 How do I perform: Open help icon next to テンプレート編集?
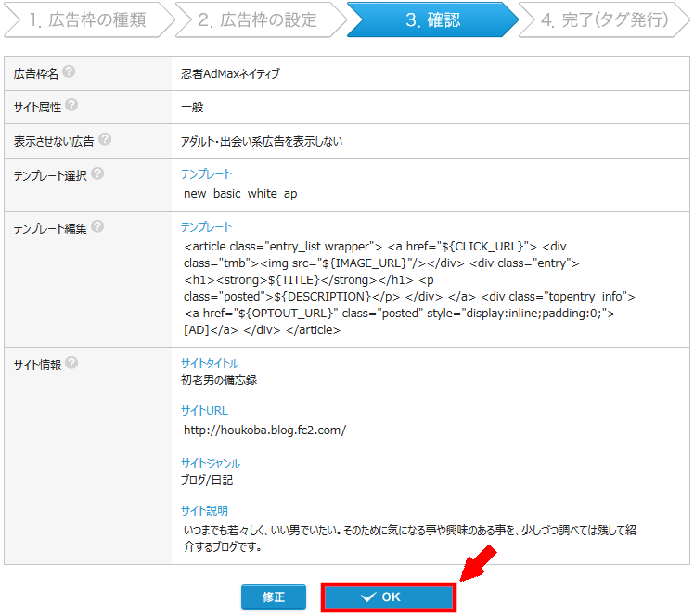(97, 226)
